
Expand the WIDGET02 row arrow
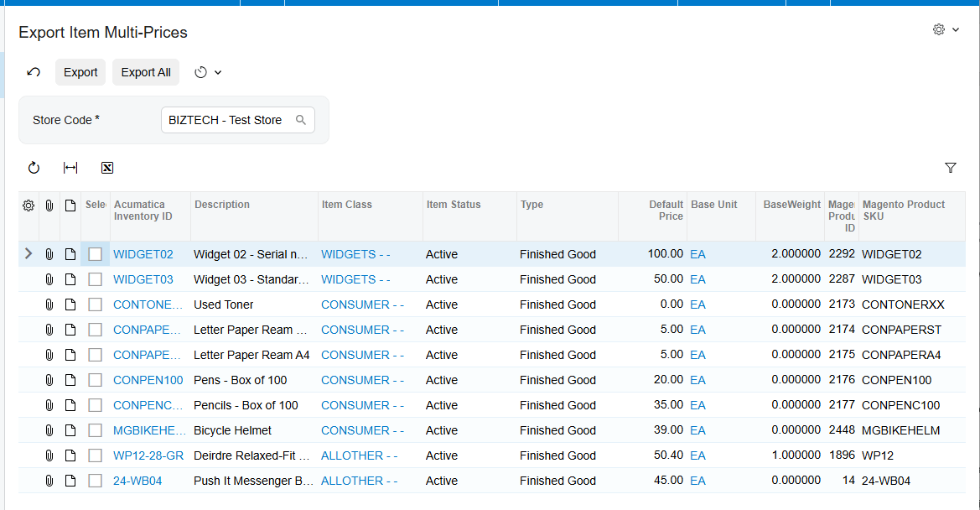click(x=29, y=254)
